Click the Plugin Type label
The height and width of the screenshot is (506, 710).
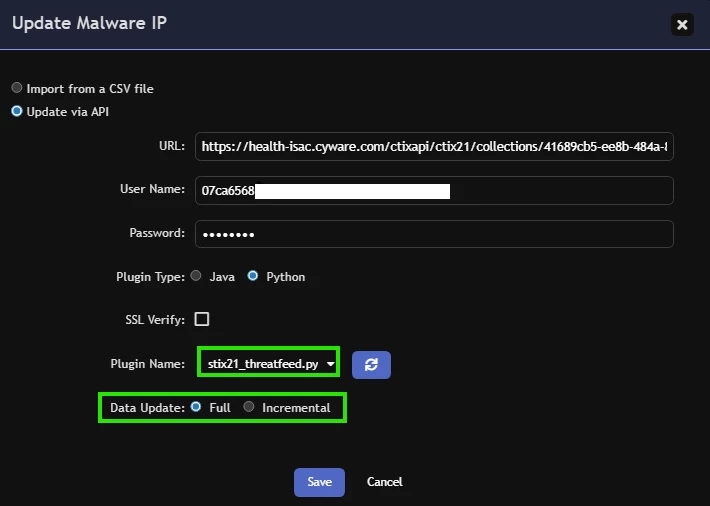(x=150, y=277)
